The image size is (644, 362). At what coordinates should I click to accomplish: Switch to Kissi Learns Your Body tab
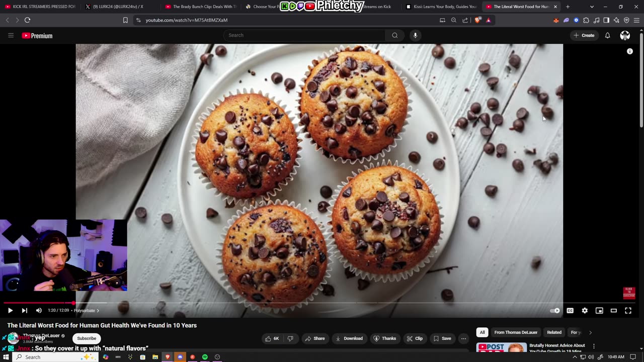(441, 7)
